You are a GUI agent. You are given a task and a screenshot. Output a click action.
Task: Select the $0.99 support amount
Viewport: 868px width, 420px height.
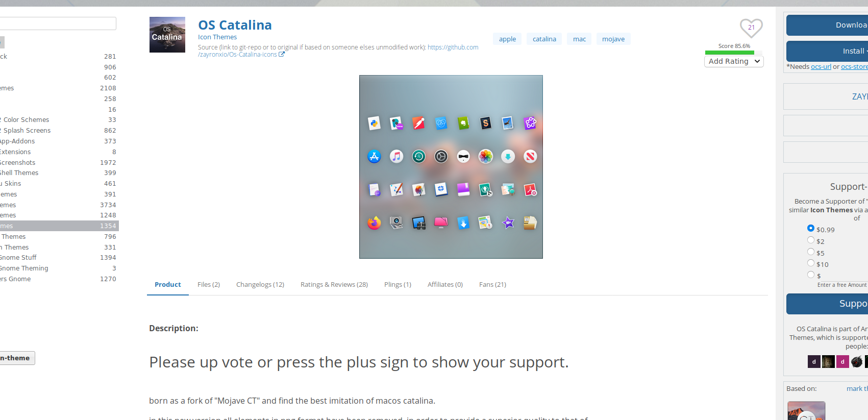(x=811, y=228)
